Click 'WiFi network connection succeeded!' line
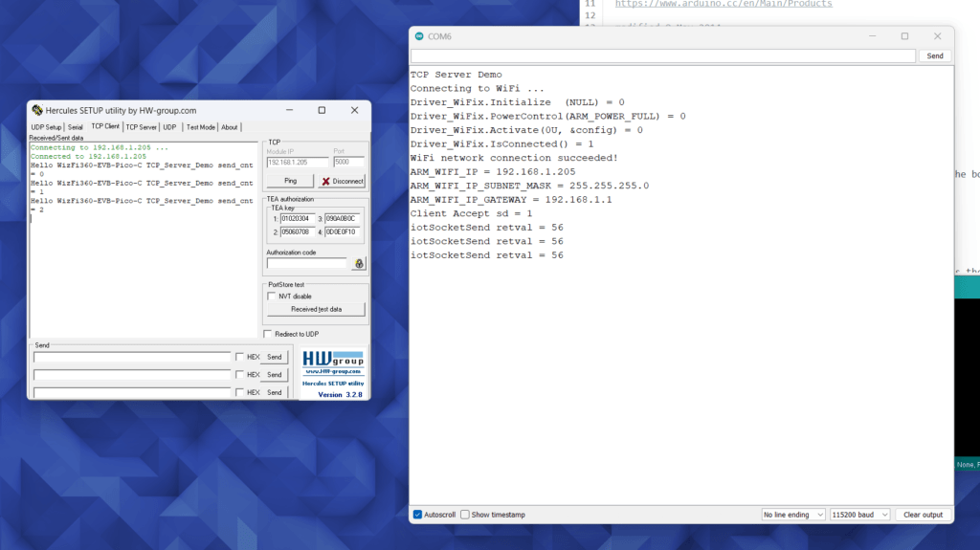This screenshot has height=550, width=980. 514,158
